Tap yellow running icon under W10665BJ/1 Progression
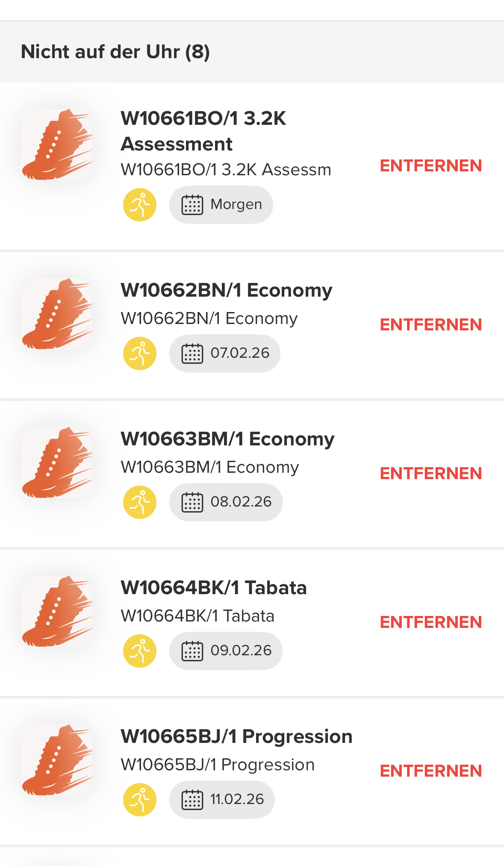 [140, 800]
